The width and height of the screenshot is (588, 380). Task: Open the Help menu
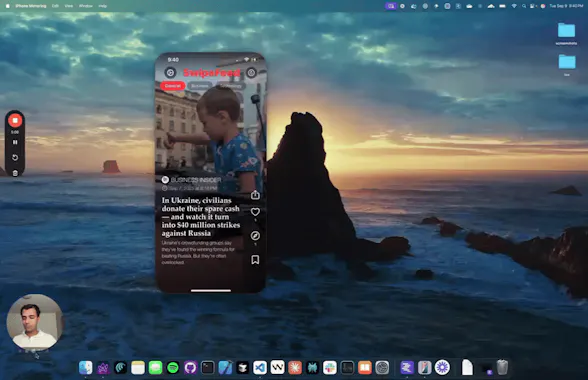point(102,6)
